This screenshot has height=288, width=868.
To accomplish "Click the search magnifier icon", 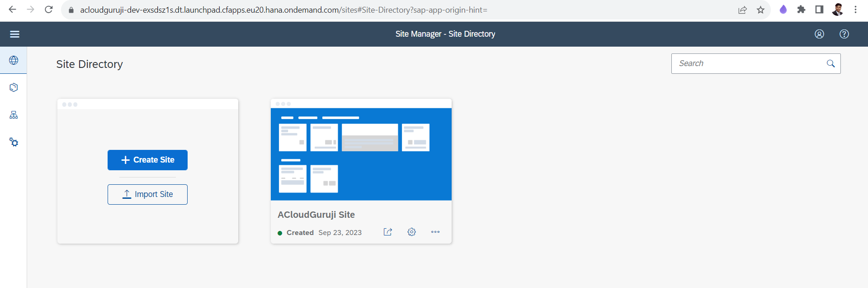I will pyautogui.click(x=830, y=64).
